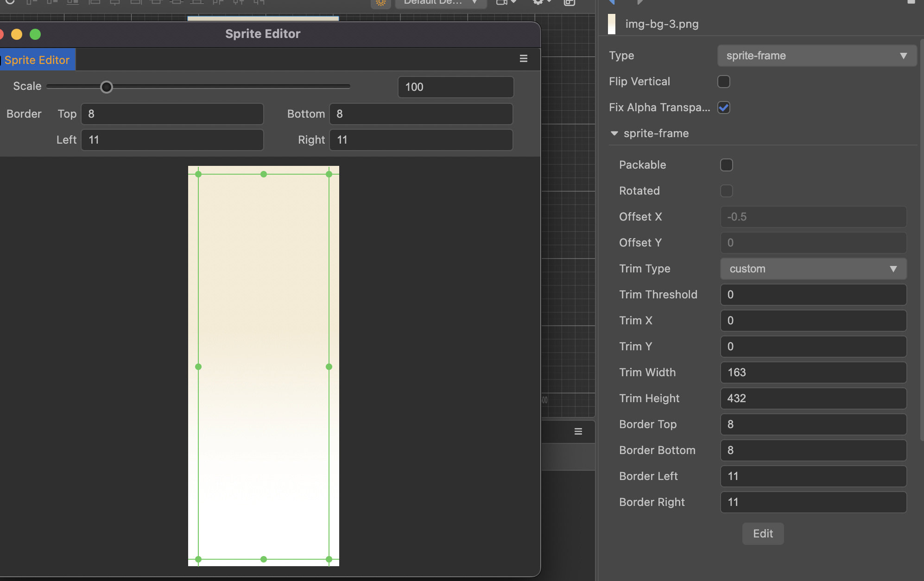This screenshot has height=581, width=924.
Task: Open the Default De... dropdown in toolbar
Action: tap(440, 3)
